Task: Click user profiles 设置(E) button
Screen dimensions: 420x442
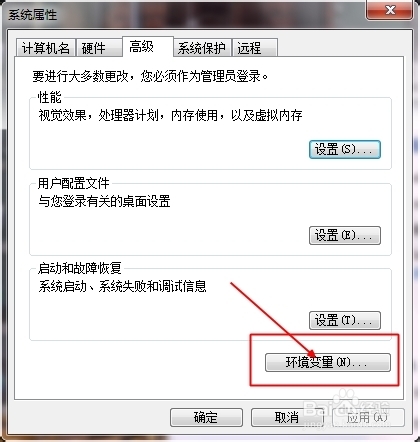Action: [345, 235]
